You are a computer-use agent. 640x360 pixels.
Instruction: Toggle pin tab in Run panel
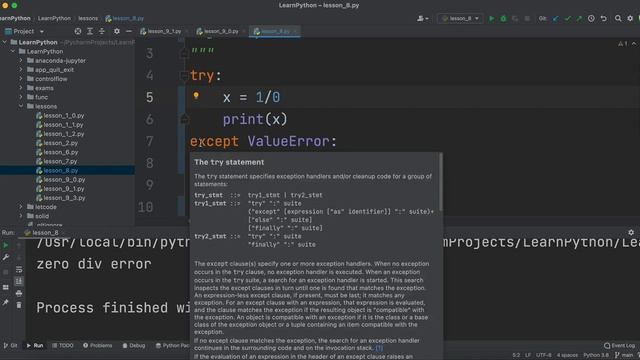click(x=6, y=302)
